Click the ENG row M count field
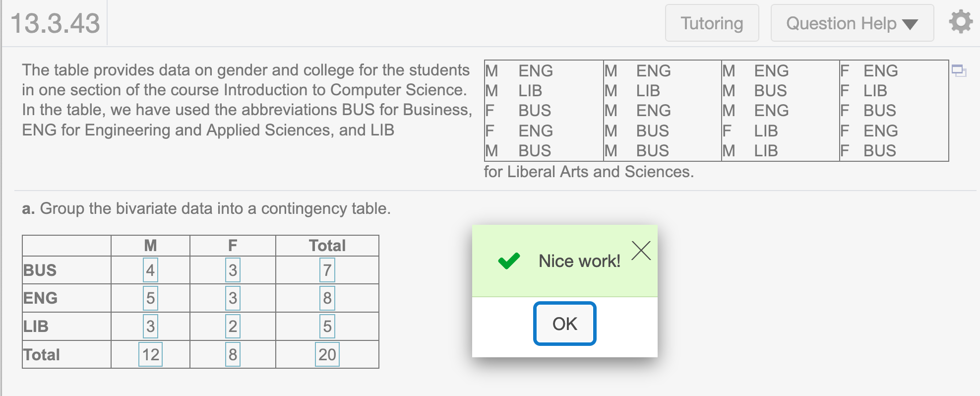 tap(150, 298)
